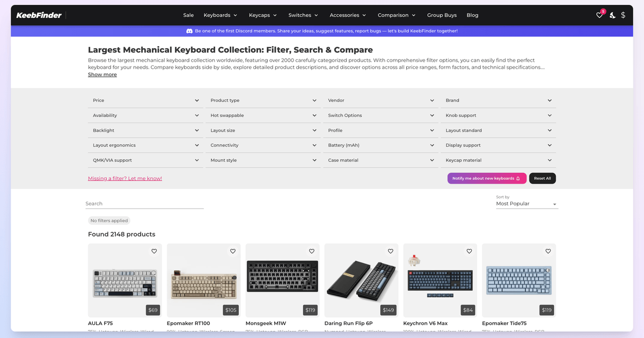
Task: Click the KeebFinder logo
Action: (39, 15)
